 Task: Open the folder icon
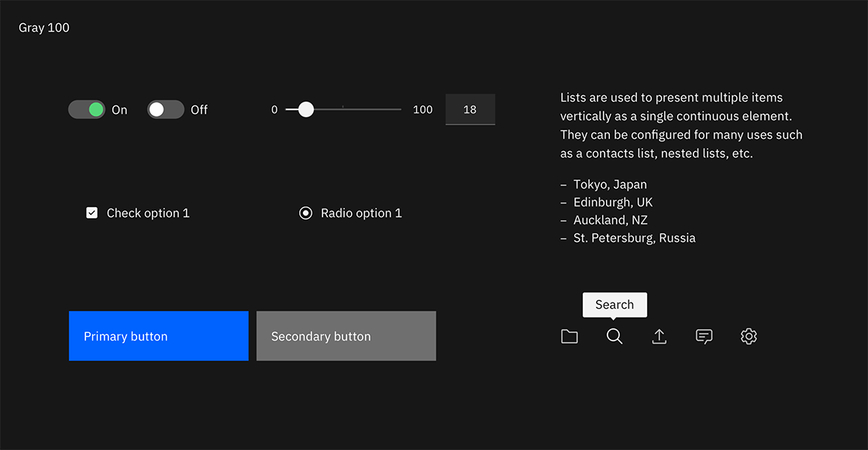(x=569, y=336)
